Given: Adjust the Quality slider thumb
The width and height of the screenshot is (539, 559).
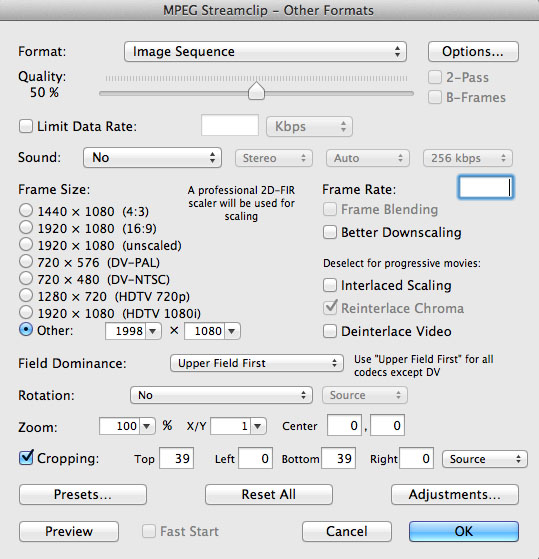Looking at the screenshot, I should pyautogui.click(x=256, y=91).
